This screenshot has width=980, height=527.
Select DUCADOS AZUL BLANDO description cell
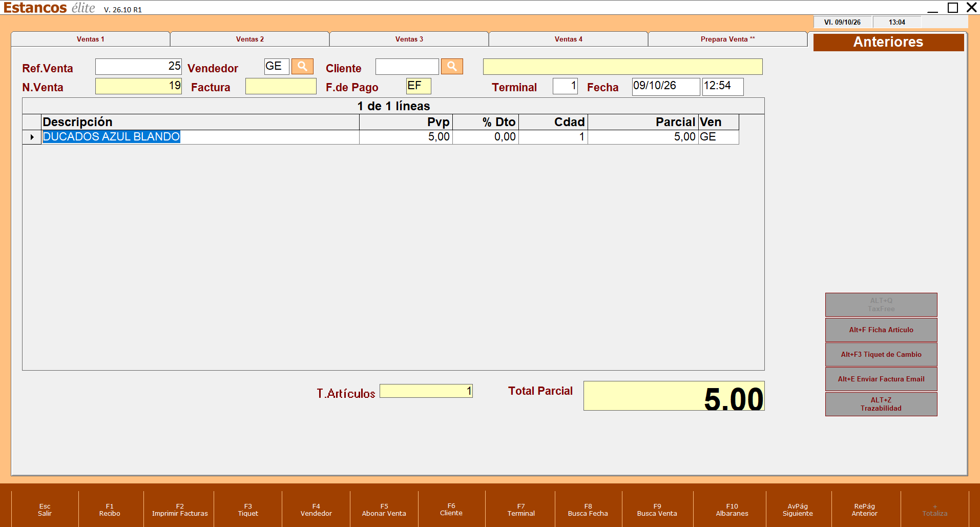pyautogui.click(x=200, y=137)
